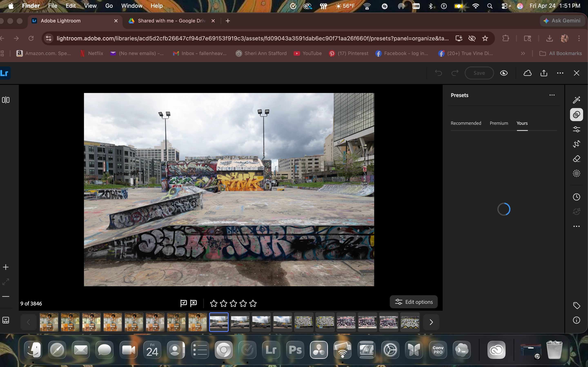Viewport: 588px width, 367px height.
Task: Open the Info panel icon
Action: (x=576, y=320)
